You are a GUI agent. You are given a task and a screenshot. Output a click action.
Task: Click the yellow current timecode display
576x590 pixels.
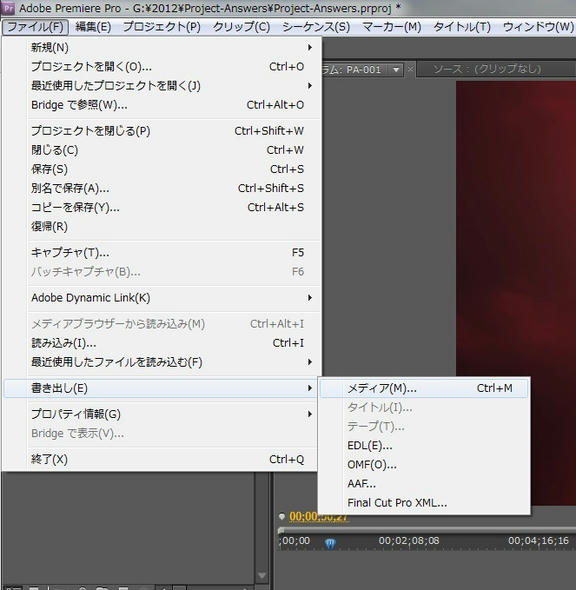coord(318,517)
